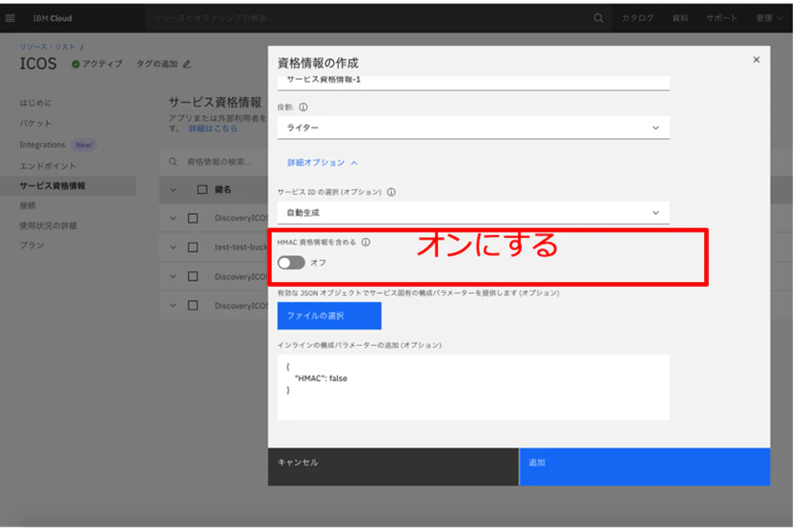The width and height of the screenshot is (796, 532).
Task: Click info icon beside サービス ID の選択
Action: coord(392,192)
